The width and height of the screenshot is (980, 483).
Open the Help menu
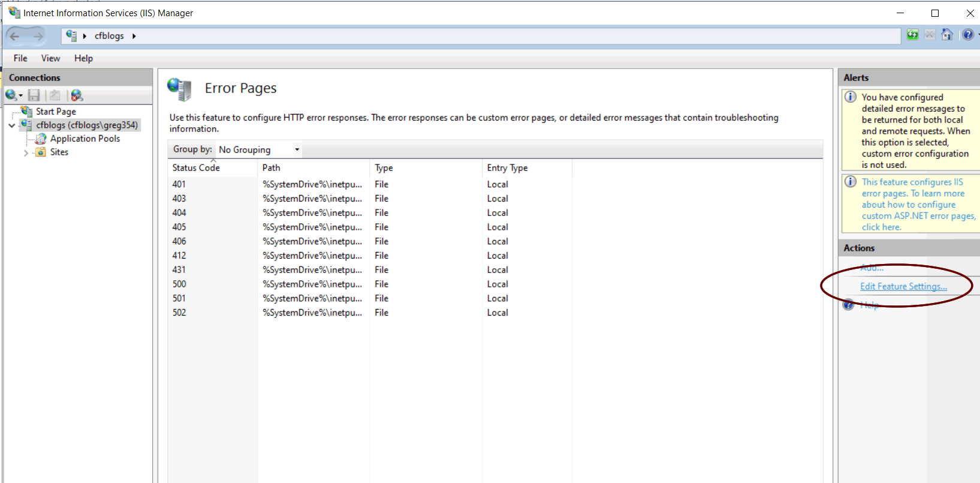pos(83,58)
